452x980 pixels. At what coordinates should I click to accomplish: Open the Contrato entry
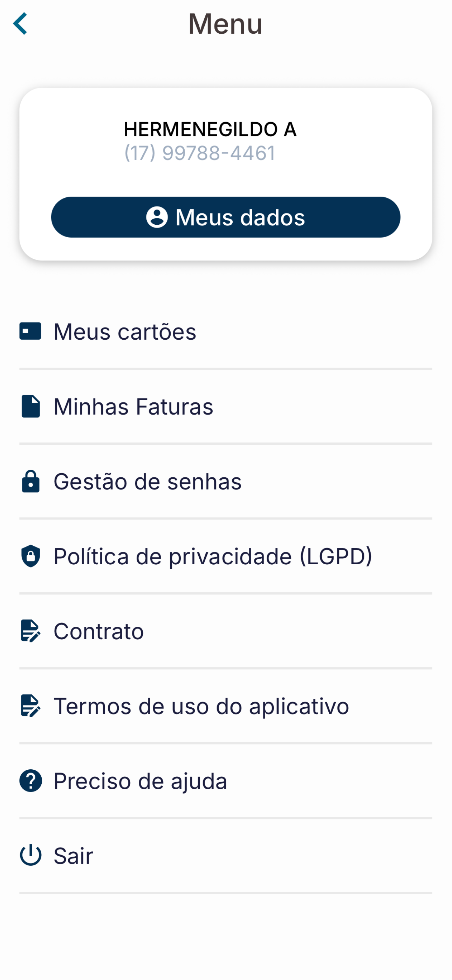click(226, 631)
